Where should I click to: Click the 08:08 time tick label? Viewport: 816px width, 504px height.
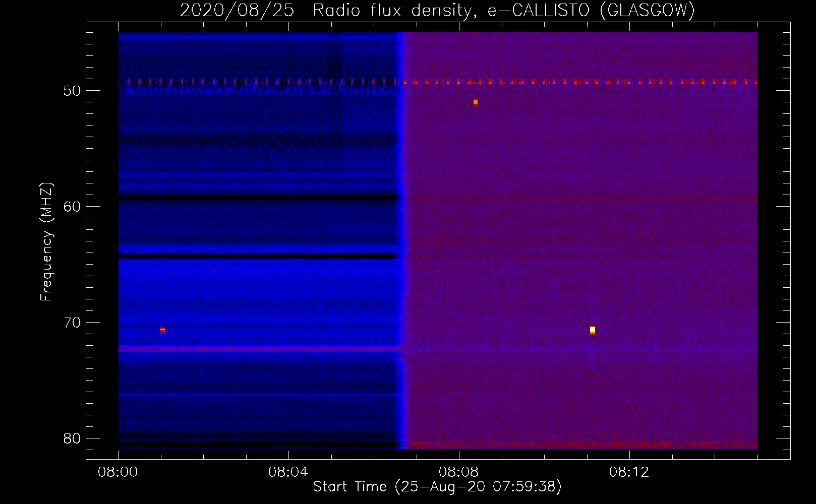[x=458, y=472]
